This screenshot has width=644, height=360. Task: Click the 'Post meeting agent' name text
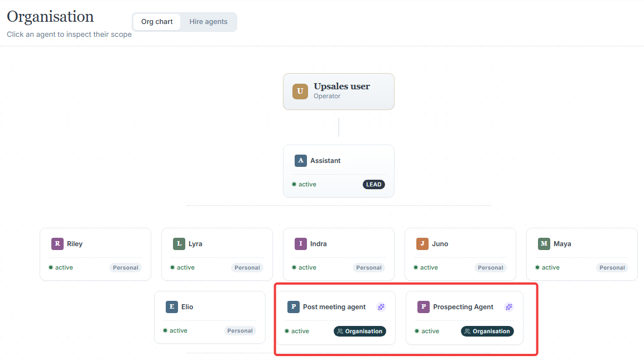[334, 307]
